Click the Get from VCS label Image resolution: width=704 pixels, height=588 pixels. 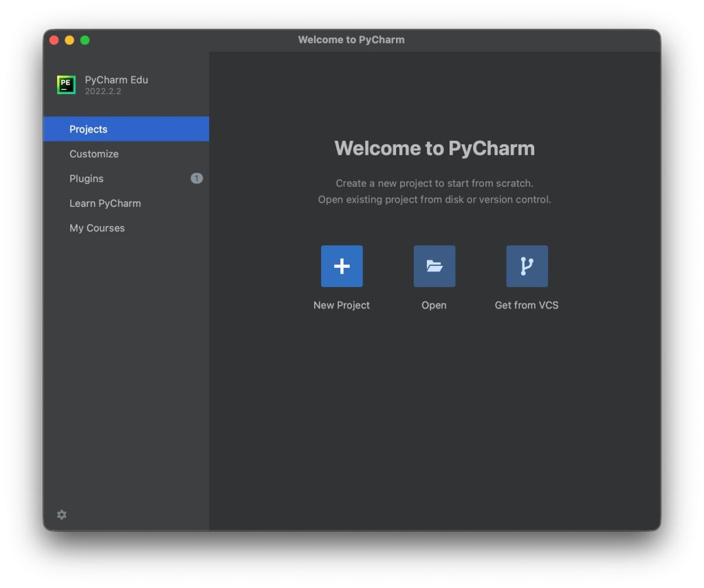click(x=527, y=305)
